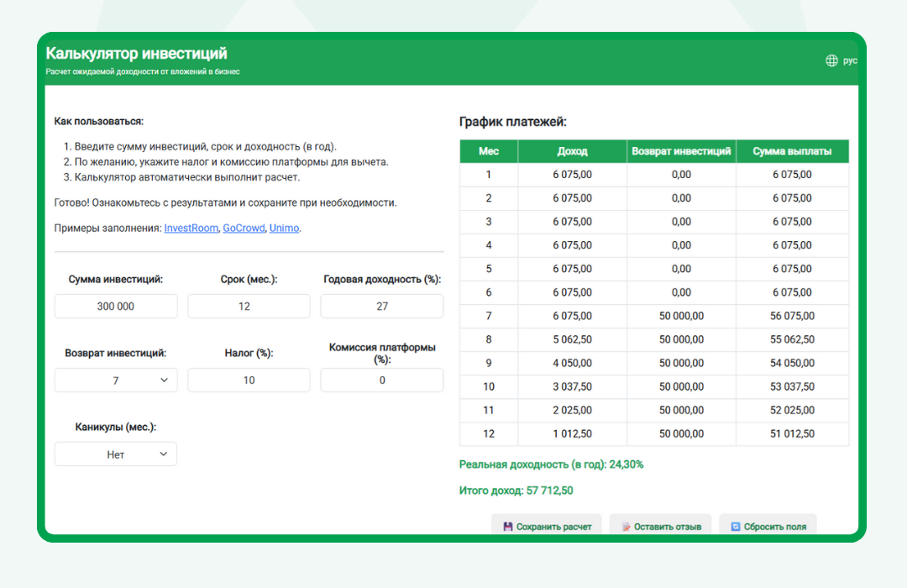Open the Возврат инвестиций dropdown
This screenshot has width=907, height=588.
(x=116, y=381)
